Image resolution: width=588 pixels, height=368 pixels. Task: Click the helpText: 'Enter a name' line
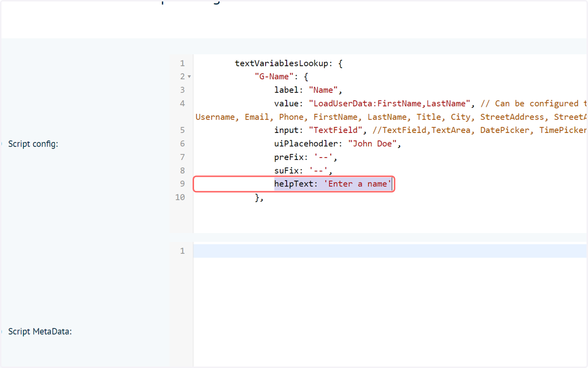pos(333,184)
